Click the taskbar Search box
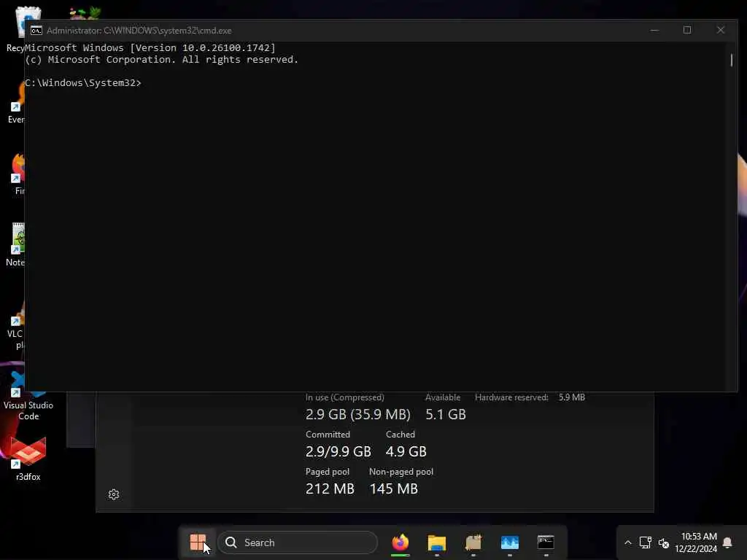 (x=298, y=542)
